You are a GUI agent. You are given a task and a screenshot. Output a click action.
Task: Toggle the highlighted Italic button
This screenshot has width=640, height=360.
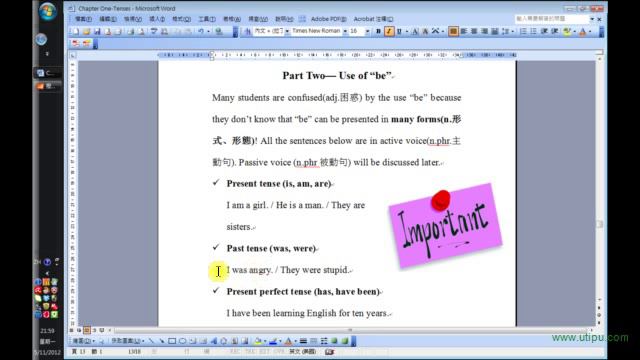(389, 31)
